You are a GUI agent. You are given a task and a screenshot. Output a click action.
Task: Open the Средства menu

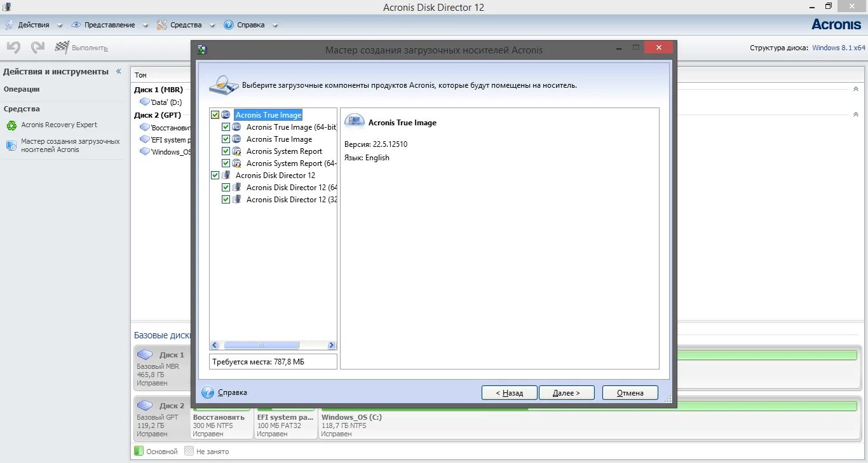tap(186, 25)
